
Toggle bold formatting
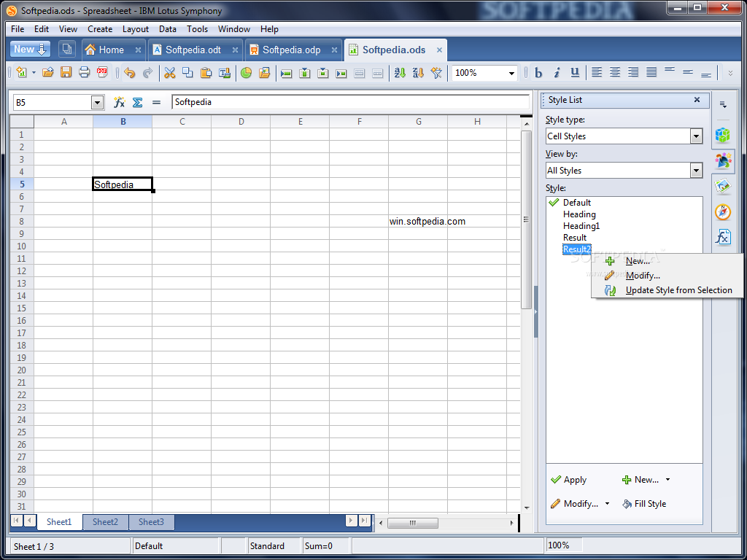tap(538, 73)
